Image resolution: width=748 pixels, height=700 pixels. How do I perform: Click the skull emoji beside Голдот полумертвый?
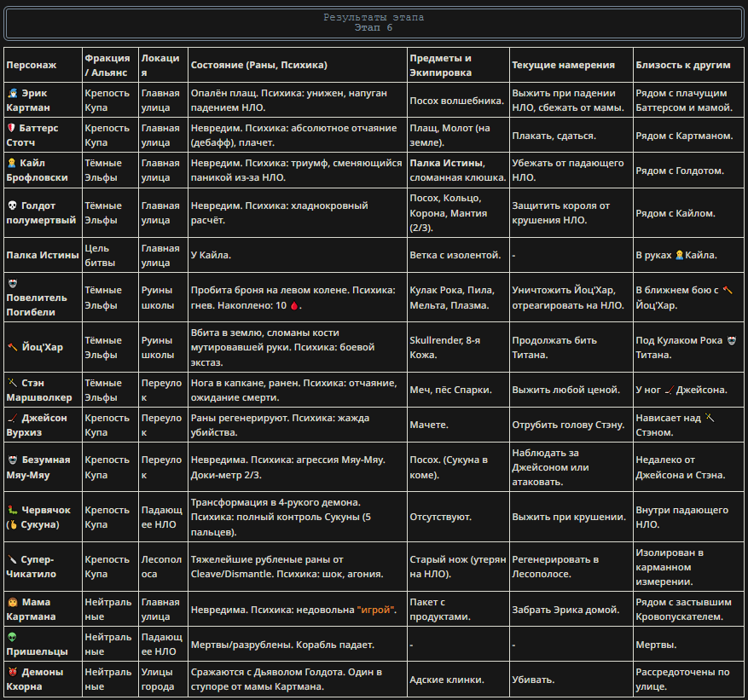[x=13, y=205]
